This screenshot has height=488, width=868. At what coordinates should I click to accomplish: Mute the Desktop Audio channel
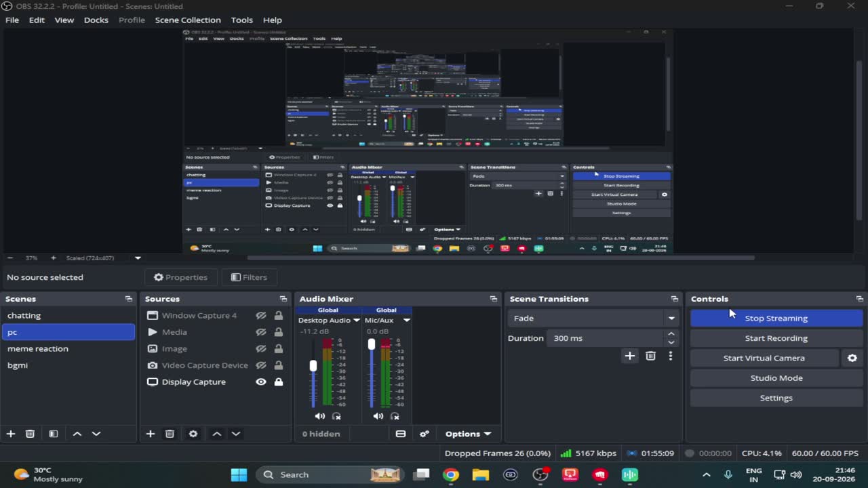tap(320, 416)
